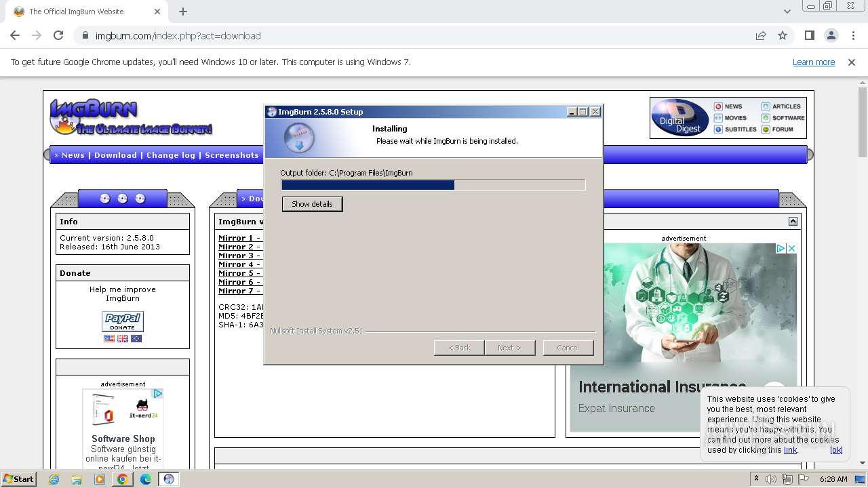Open Windows Explorer from the taskbar

click(77, 479)
